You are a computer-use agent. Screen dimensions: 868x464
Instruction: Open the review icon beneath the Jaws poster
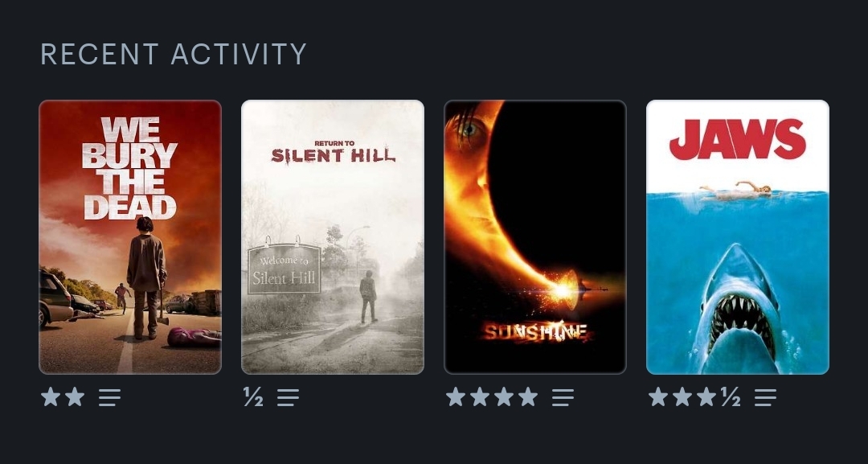(765, 397)
